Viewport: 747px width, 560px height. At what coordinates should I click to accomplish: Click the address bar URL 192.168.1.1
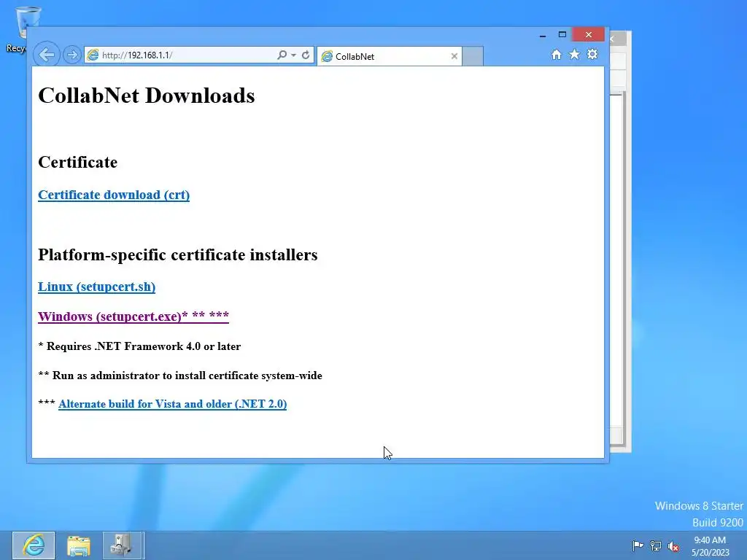tap(137, 55)
